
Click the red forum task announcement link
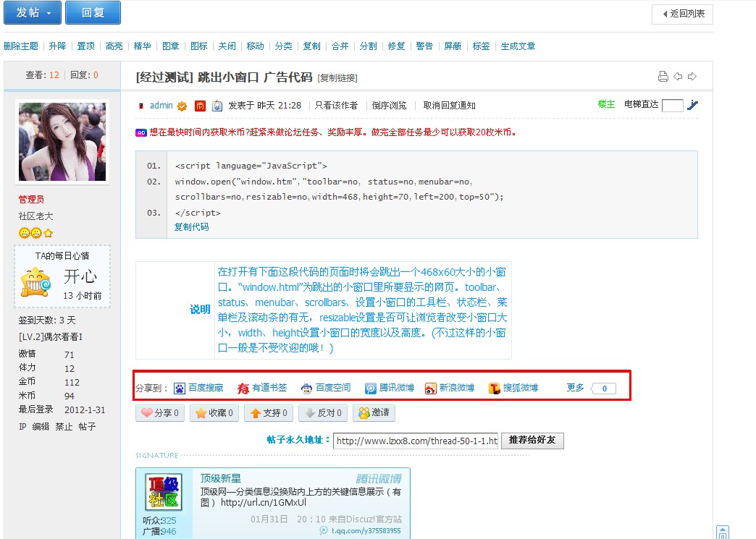[333, 132]
